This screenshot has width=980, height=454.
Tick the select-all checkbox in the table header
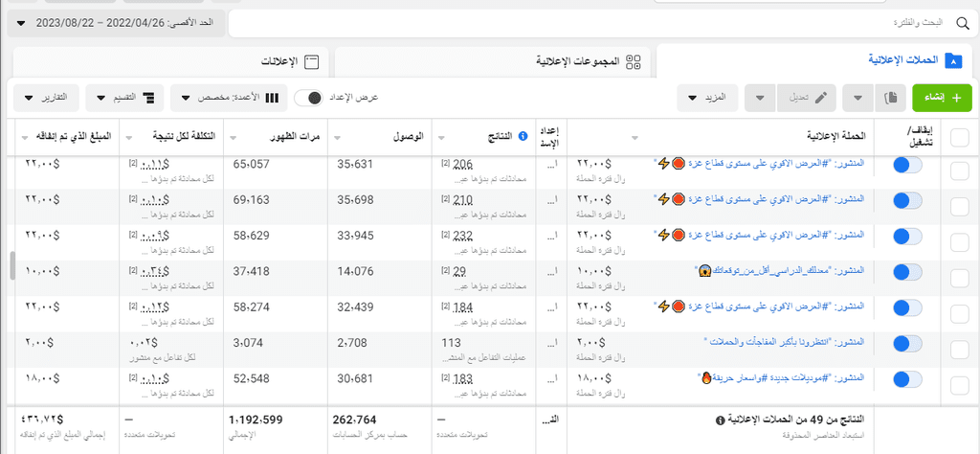(x=959, y=138)
